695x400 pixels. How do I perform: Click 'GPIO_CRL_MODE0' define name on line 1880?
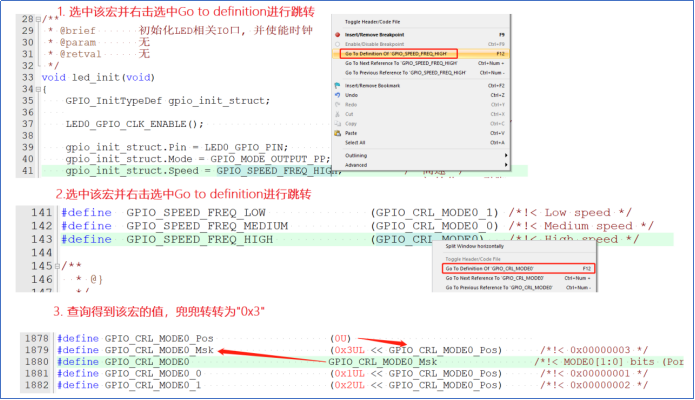[147, 362]
